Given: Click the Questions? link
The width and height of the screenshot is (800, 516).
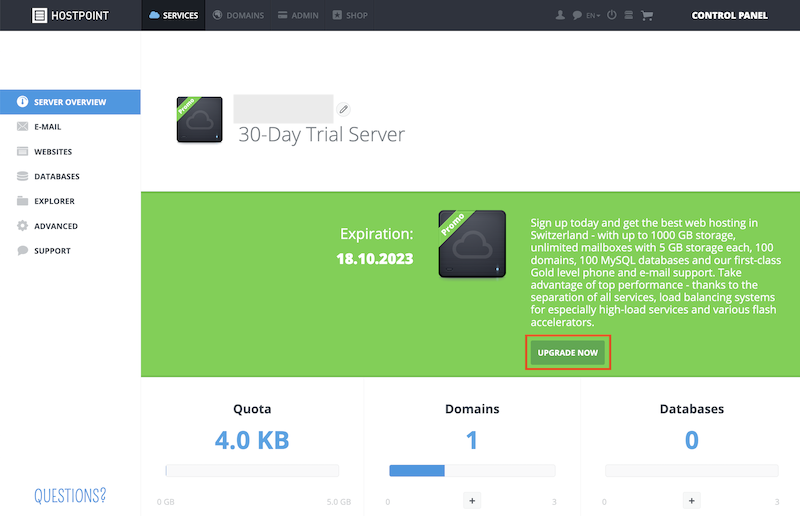Looking at the screenshot, I should (70, 496).
